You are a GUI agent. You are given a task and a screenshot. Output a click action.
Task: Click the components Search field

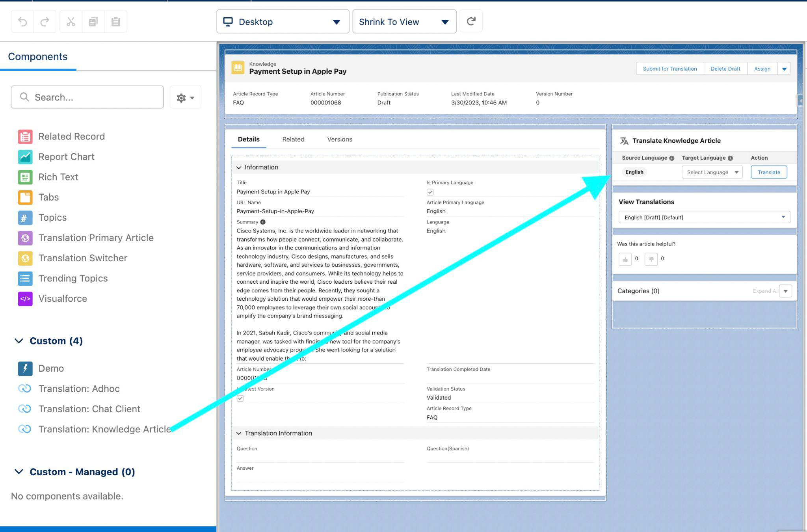pos(87,97)
